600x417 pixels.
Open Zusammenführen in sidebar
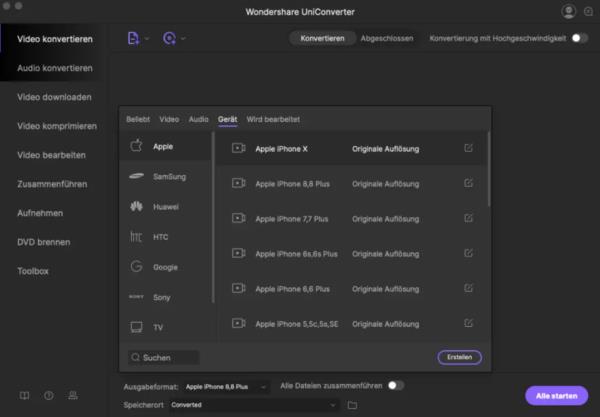[x=52, y=184]
